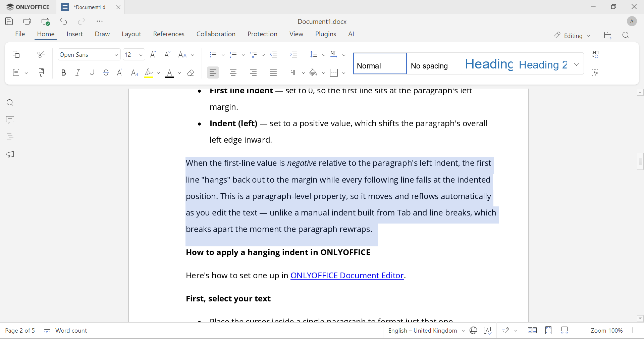Apply the No spacing style

pos(434,64)
